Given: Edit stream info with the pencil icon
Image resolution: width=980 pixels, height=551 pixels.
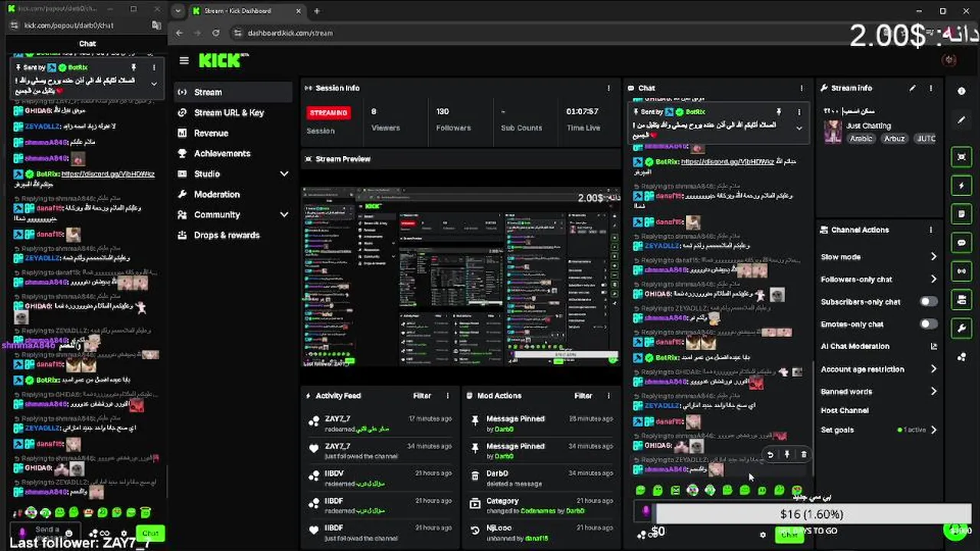Looking at the screenshot, I should point(913,88).
